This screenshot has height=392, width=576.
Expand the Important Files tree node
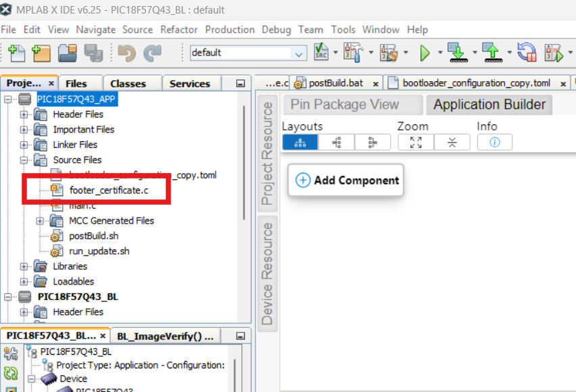[x=24, y=130]
